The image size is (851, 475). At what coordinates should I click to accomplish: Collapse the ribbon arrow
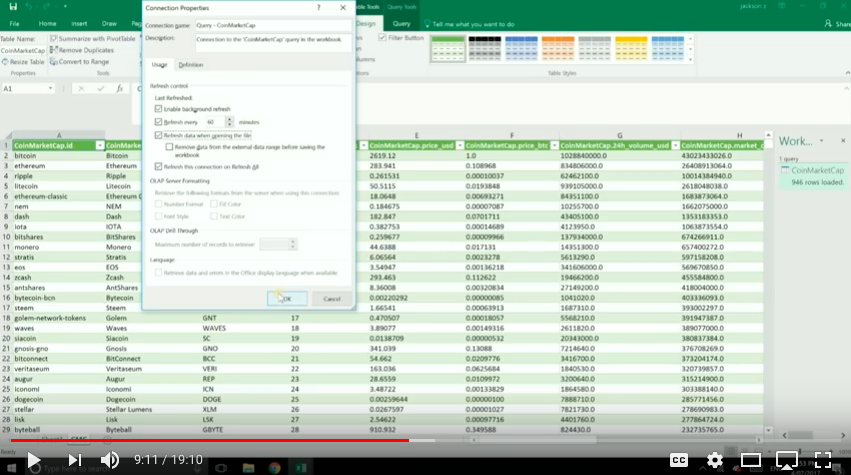coord(847,73)
